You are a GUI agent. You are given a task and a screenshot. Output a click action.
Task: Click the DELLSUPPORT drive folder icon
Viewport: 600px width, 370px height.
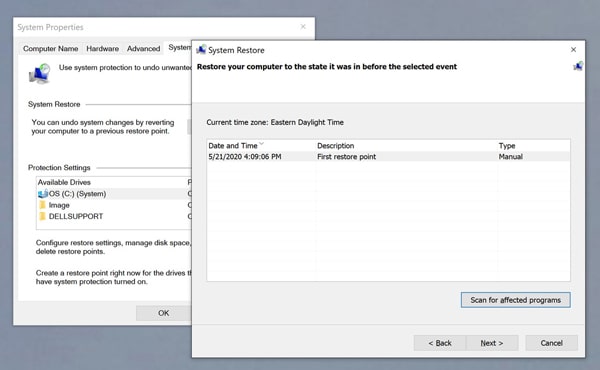click(42, 216)
